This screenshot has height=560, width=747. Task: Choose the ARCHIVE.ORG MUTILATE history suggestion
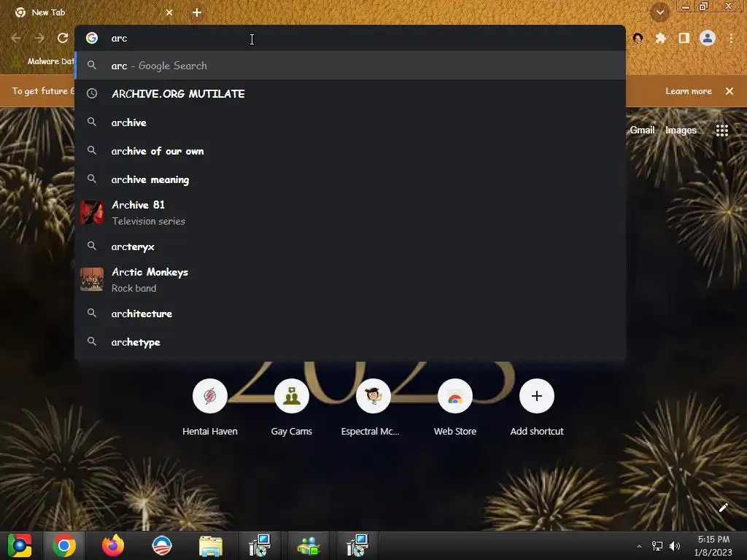tap(350, 94)
